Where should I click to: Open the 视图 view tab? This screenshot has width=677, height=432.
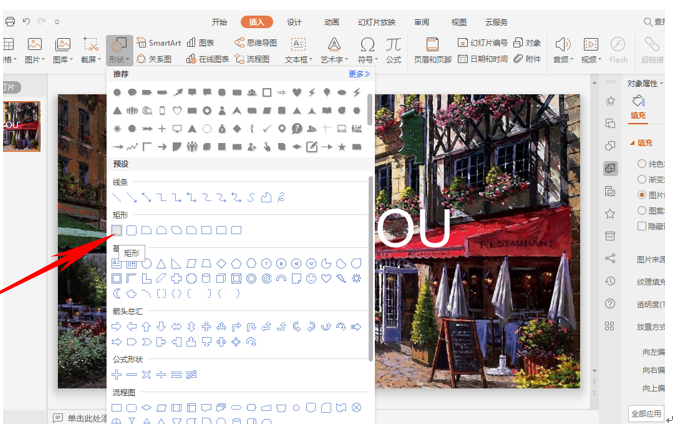tap(459, 22)
